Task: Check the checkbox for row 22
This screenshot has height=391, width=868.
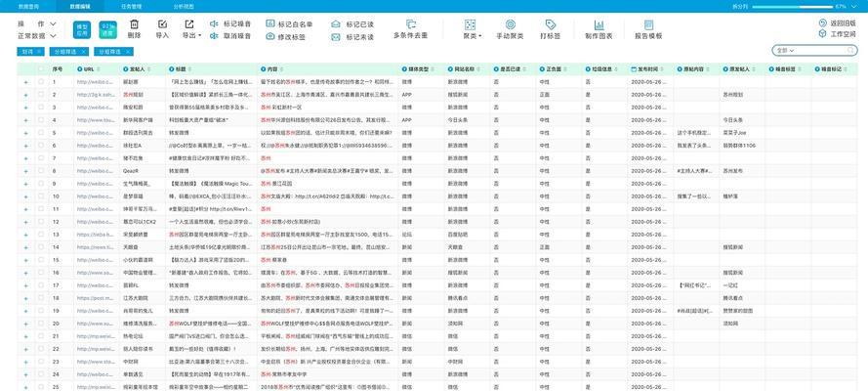Action: [x=41, y=349]
